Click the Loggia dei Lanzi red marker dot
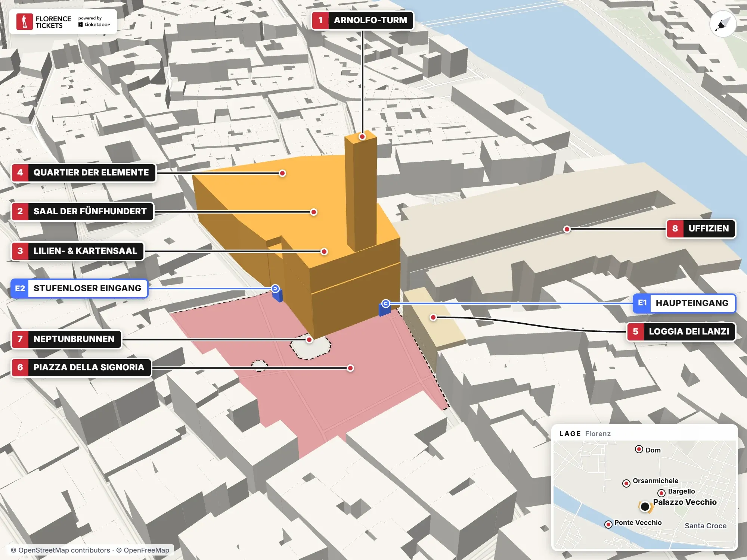Screen dimensions: 747x560 tap(433, 317)
